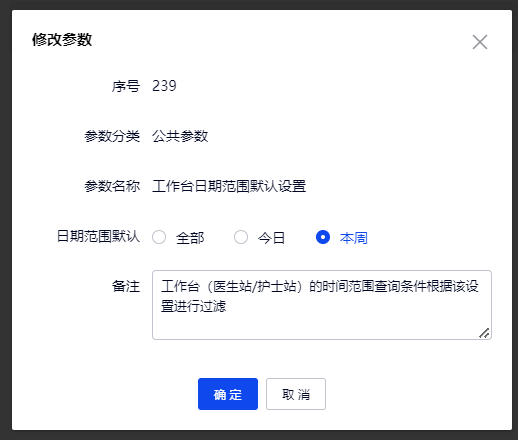Click the blue 本周 option label
This screenshot has width=518, height=440.
click(x=354, y=238)
